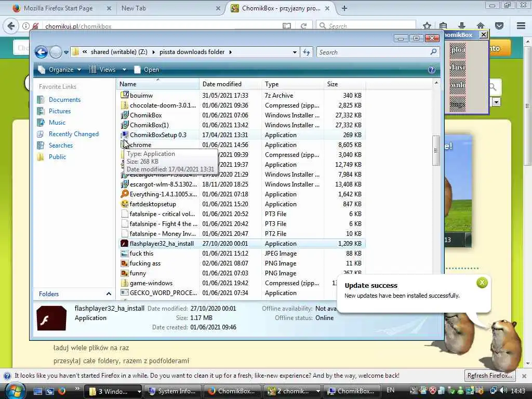Select the bouimw 7z archive icon

125,95
